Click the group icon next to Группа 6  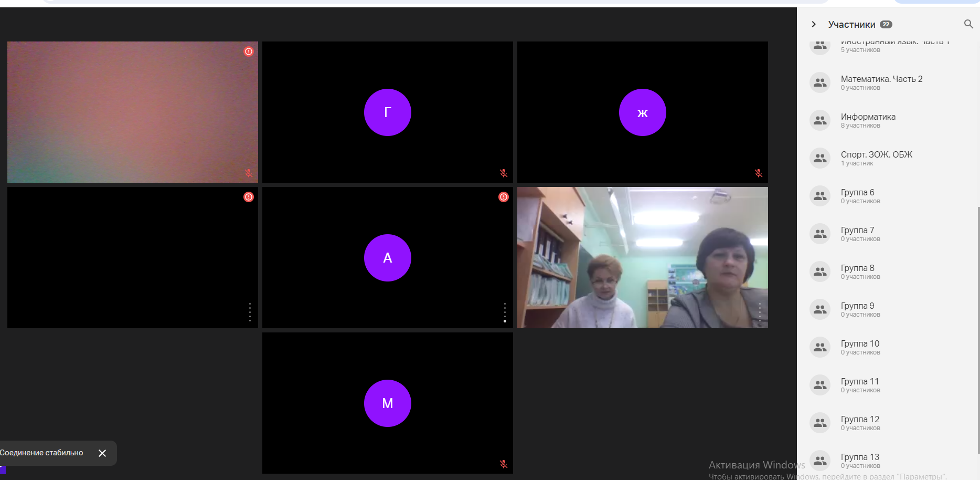pos(820,196)
